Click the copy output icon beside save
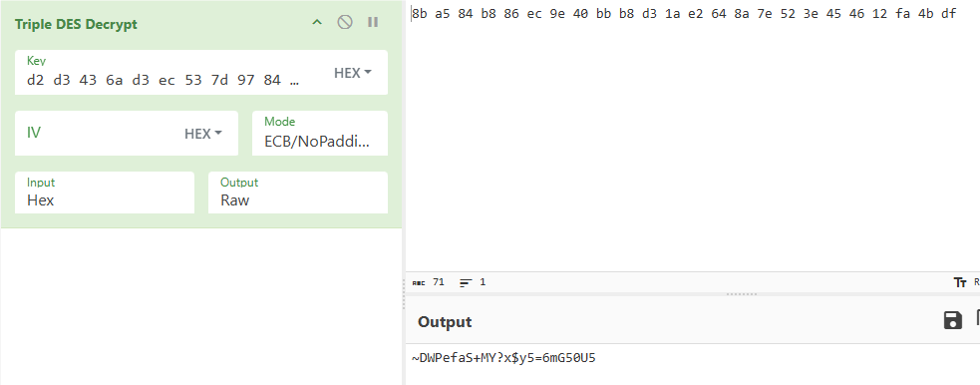Image resolution: width=980 pixels, height=385 pixels. pos(977,319)
